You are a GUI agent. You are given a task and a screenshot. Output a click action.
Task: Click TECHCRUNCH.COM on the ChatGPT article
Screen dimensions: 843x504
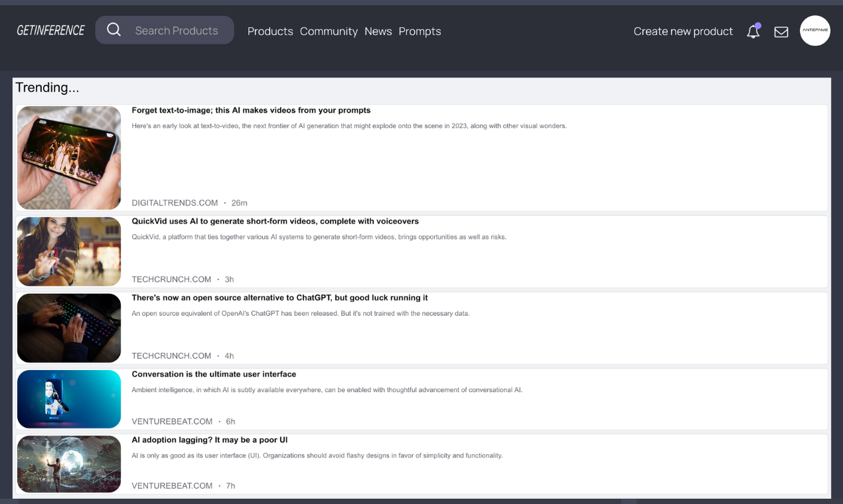171,356
